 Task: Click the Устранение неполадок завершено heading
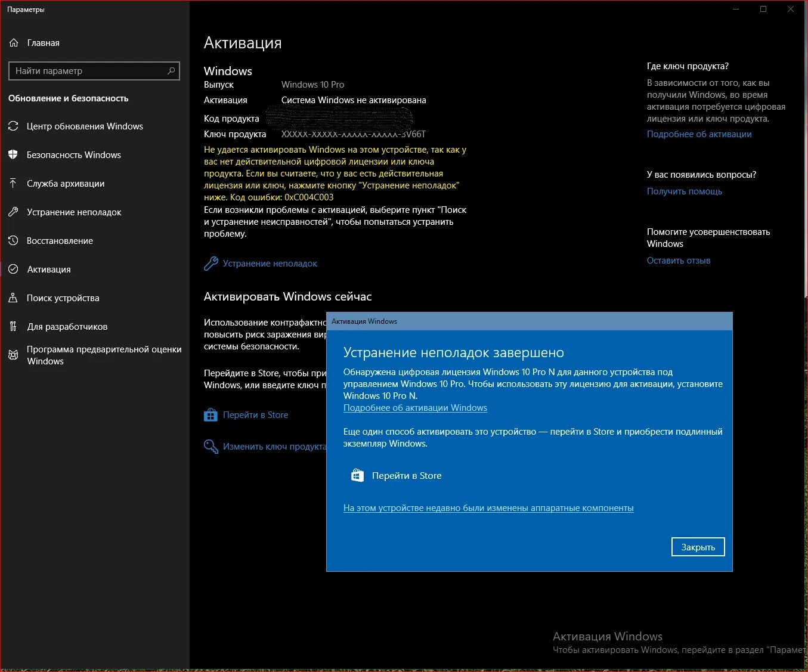point(454,353)
